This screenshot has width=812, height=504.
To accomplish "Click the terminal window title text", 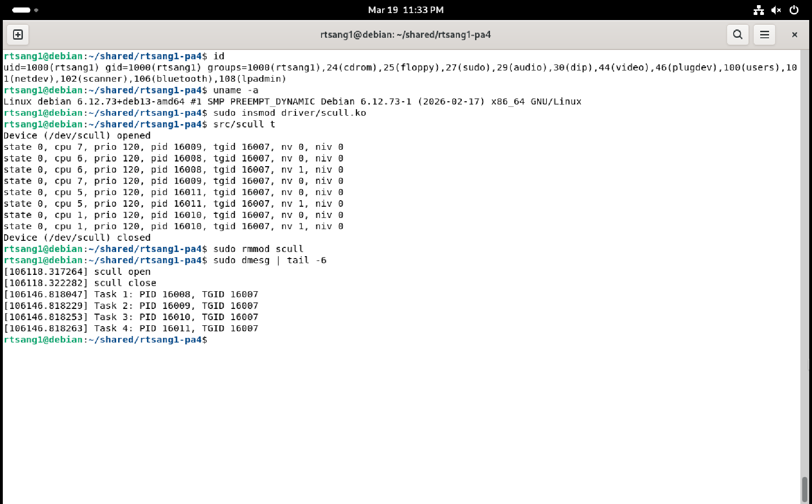I will (405, 35).
